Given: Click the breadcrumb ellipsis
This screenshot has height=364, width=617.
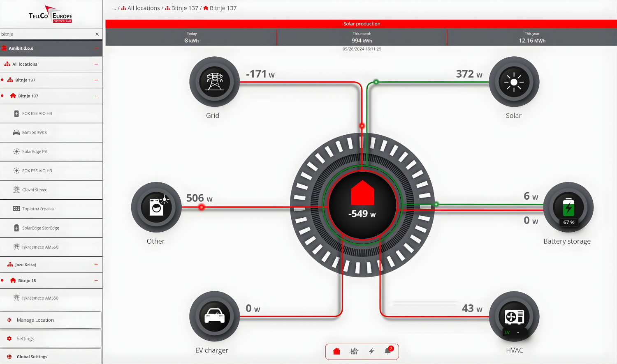Looking at the screenshot, I should click(114, 8).
